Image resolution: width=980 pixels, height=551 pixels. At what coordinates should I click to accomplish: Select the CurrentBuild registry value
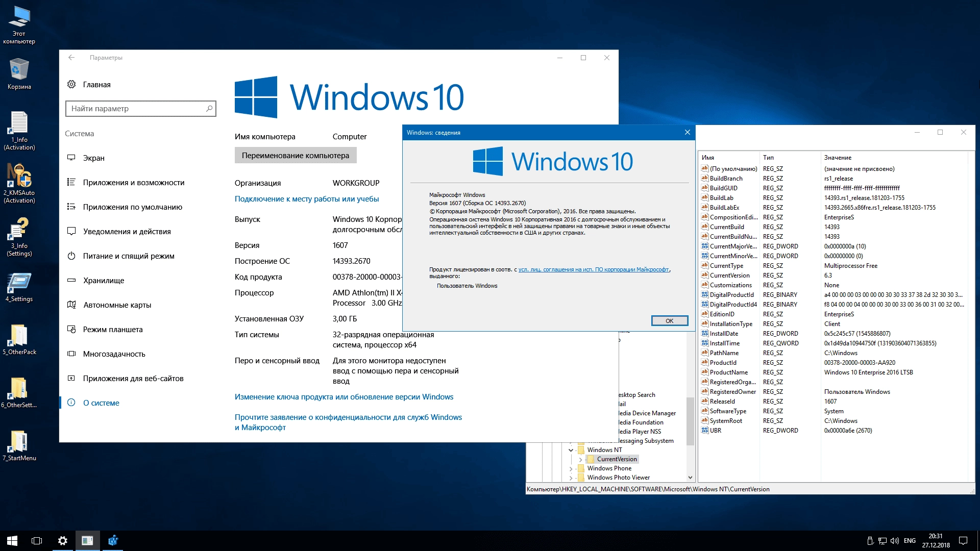[727, 227]
